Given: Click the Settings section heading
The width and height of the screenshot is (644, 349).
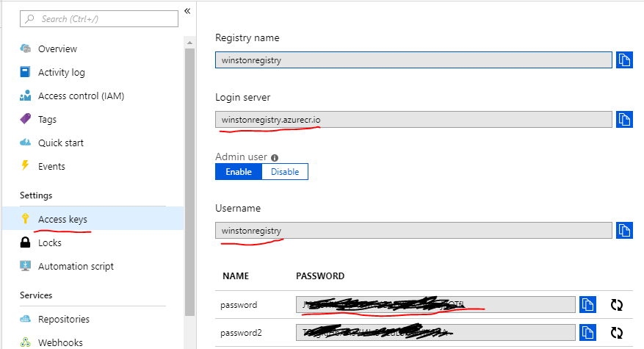Looking at the screenshot, I should click(x=36, y=195).
